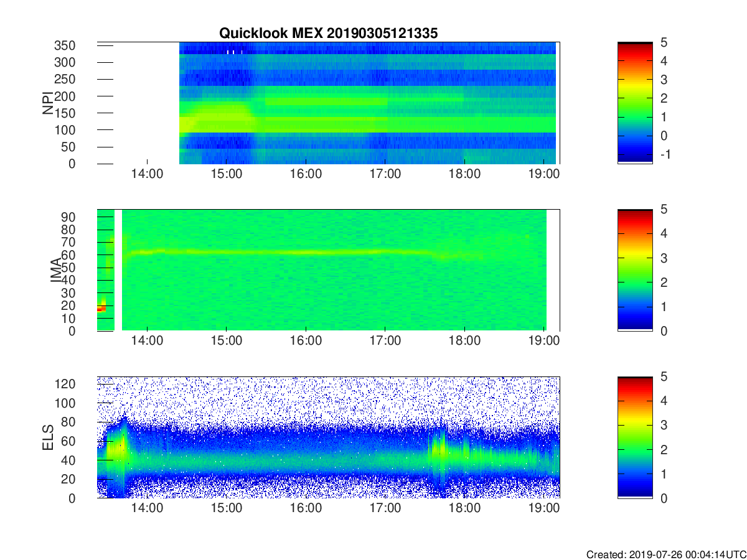Click the Created timestamp text
747x560 pixels.
pos(665,554)
